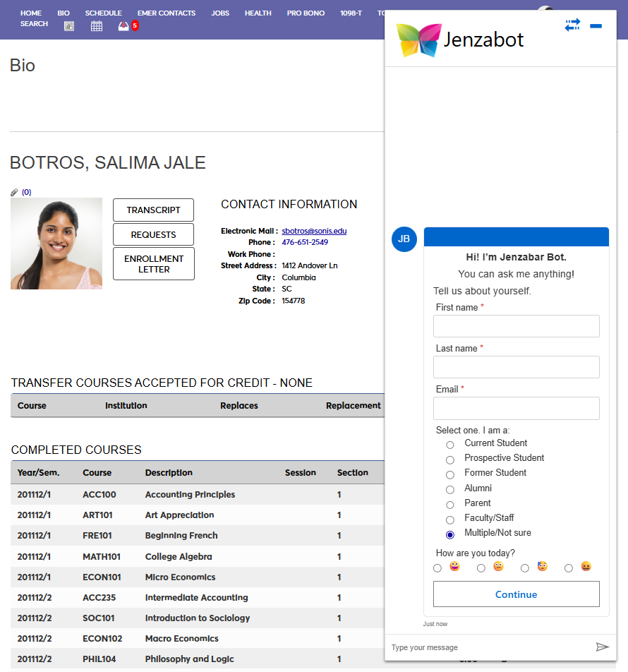Choose the Alumni radio button
Screen dimensions: 628x672
click(x=450, y=490)
